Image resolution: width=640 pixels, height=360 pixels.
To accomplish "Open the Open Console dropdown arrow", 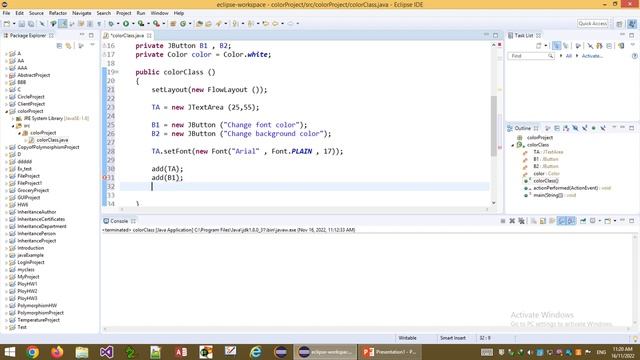I will (x=615, y=221).
